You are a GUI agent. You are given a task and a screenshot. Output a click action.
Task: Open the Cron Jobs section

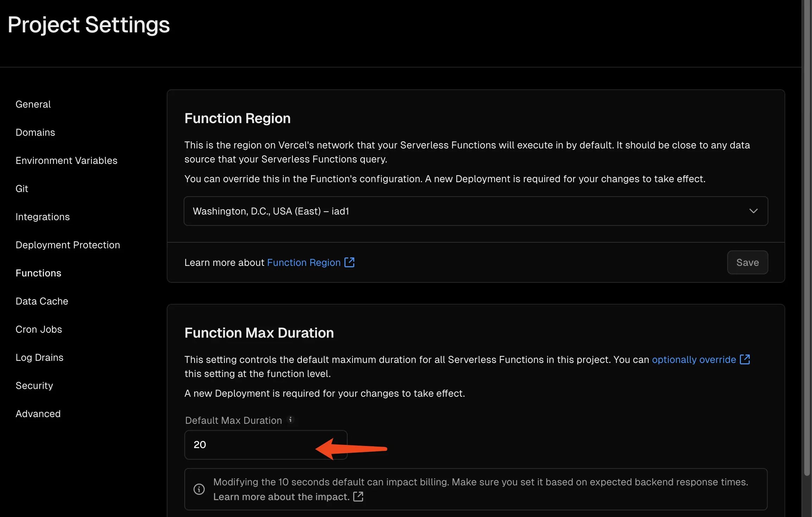tap(39, 329)
